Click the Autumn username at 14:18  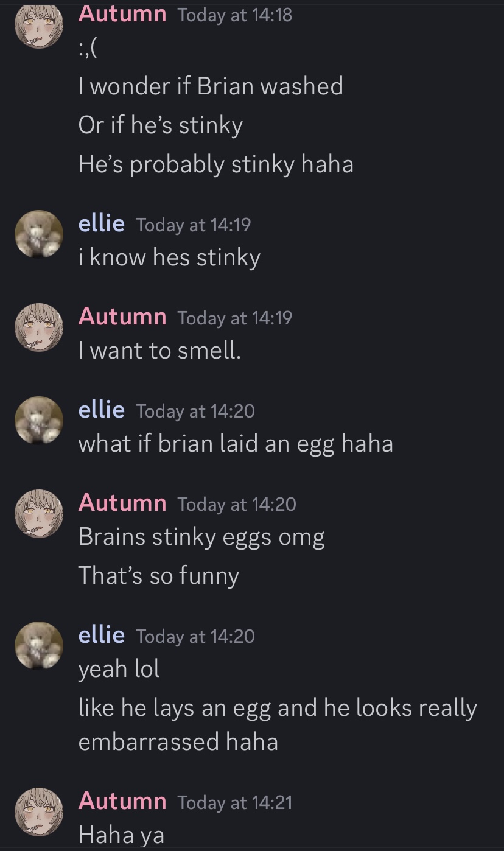pyautogui.click(x=122, y=14)
